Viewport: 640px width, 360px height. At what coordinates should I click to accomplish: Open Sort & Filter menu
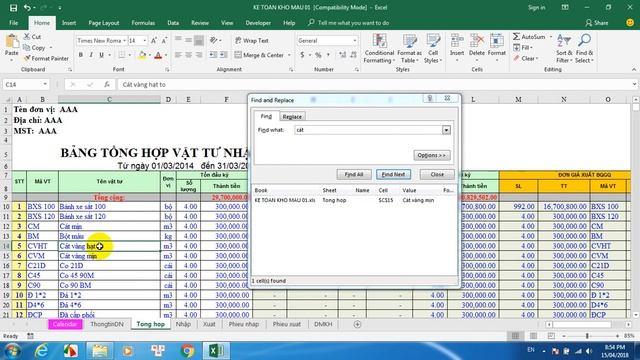pyautogui.click(x=564, y=49)
